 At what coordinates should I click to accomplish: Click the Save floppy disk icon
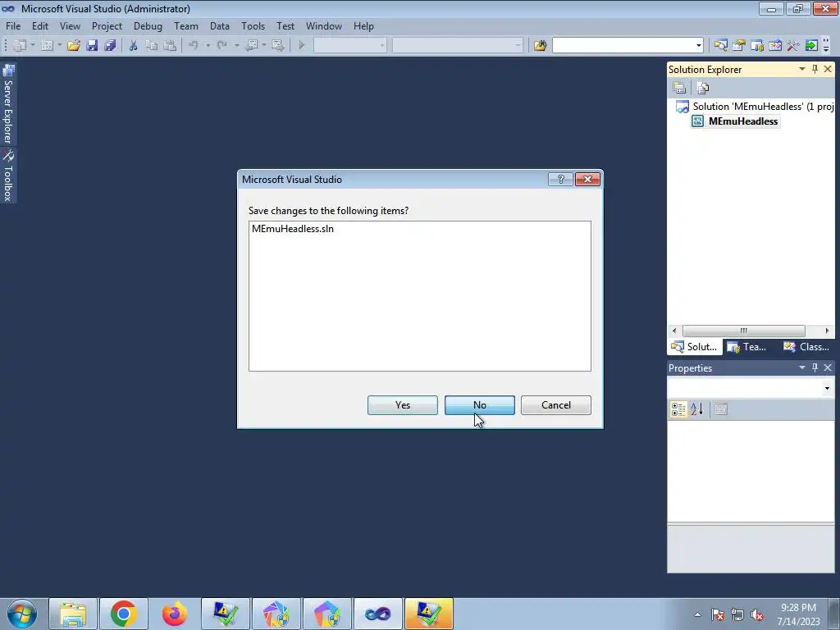tap(92, 46)
